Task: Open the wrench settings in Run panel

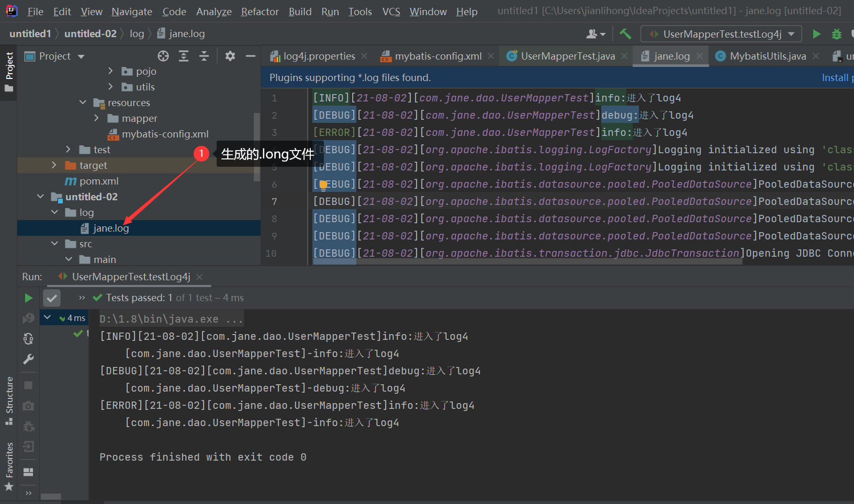Action: click(x=28, y=359)
